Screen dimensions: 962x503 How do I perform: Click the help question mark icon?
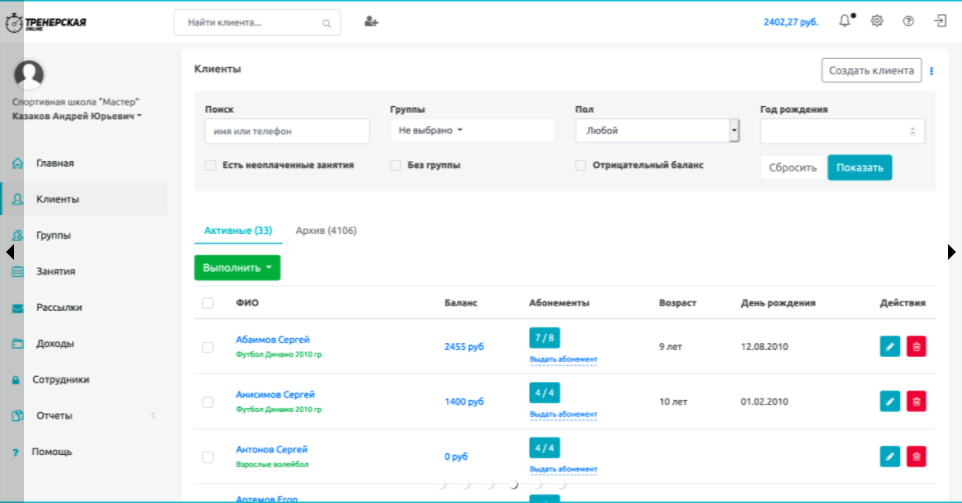point(908,21)
